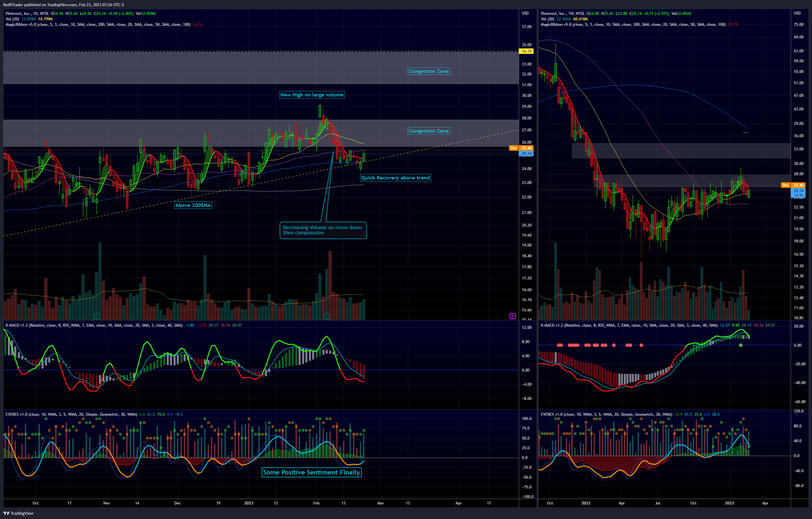Click the yellow 34.35 price label
812x519 pixels.
click(x=526, y=51)
